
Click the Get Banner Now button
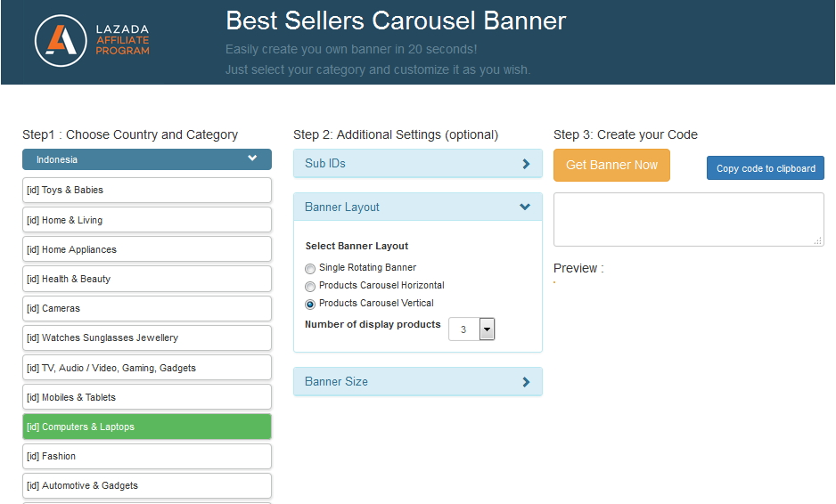coord(611,165)
